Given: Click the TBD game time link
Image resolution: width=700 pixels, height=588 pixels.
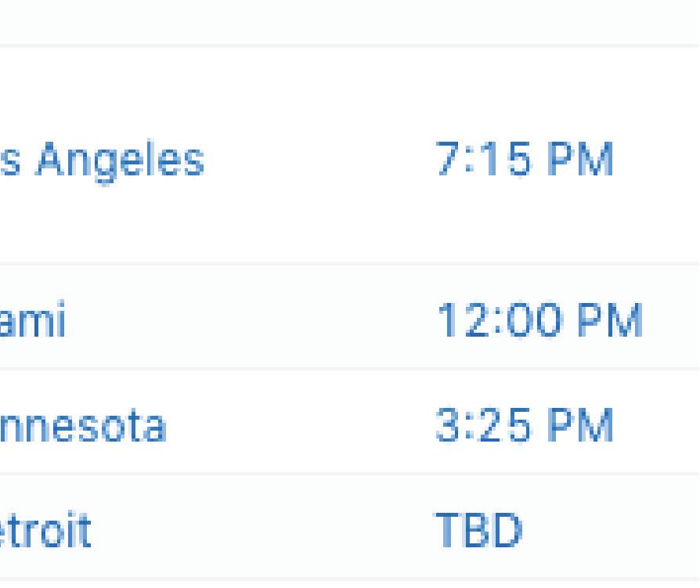Looking at the screenshot, I should [x=479, y=532].
